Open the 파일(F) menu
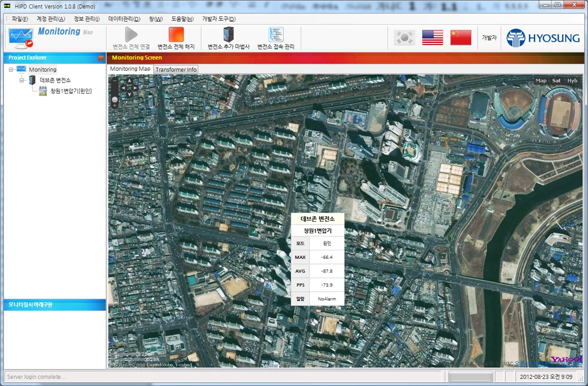The image size is (588, 386). (20, 19)
